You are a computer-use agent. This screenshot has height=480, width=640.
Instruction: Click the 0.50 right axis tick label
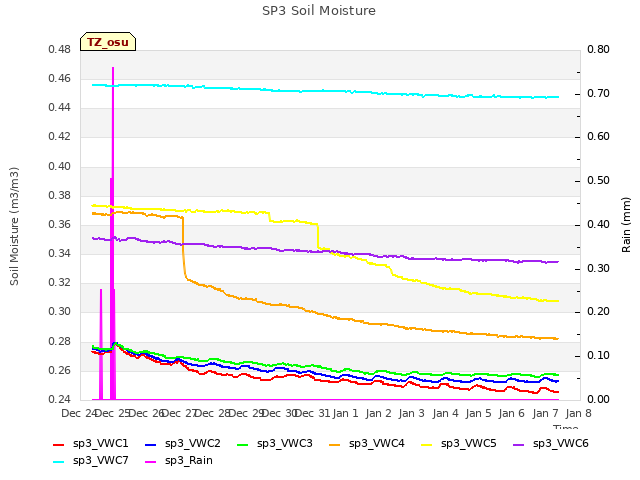tap(598, 180)
